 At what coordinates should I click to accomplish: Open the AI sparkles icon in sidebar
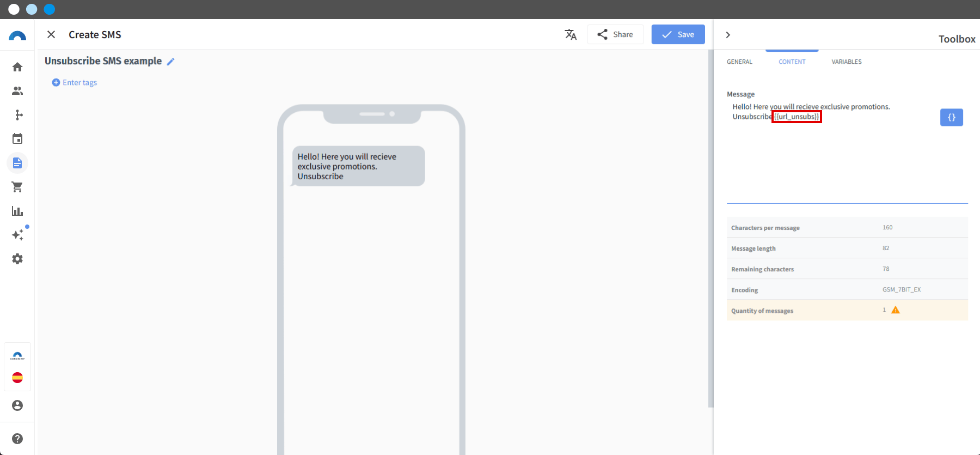pyautogui.click(x=17, y=235)
